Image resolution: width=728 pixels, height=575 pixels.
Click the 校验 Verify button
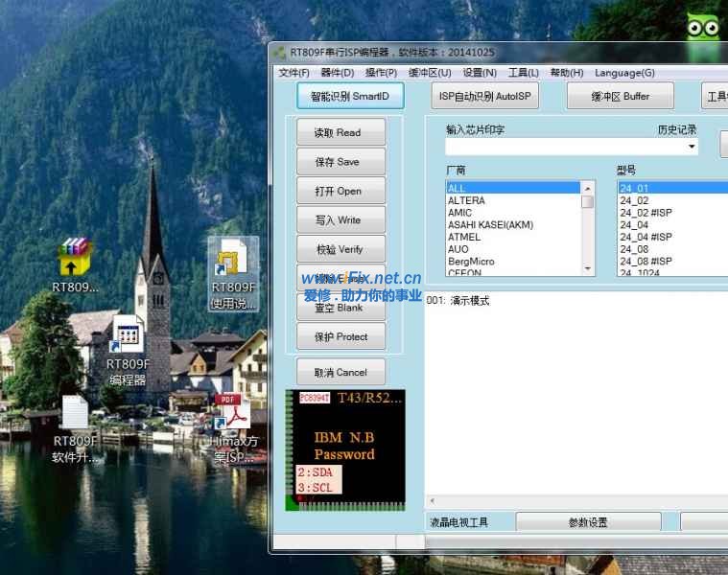(341, 249)
